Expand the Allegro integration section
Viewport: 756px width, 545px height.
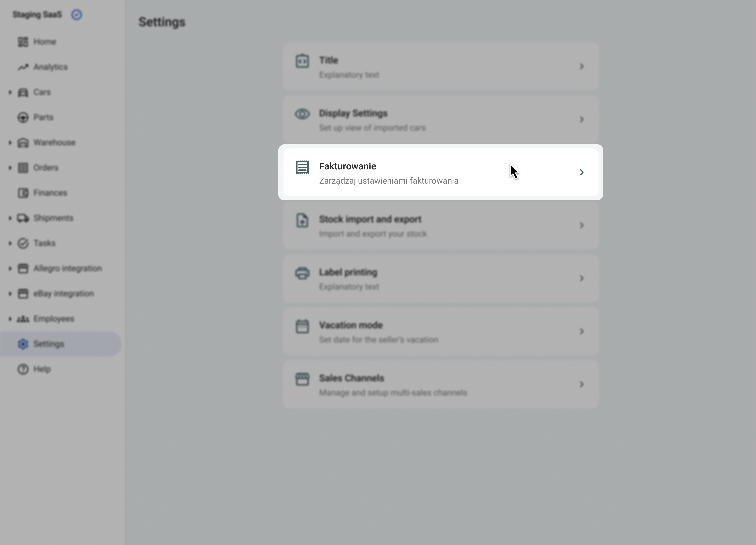coord(10,268)
